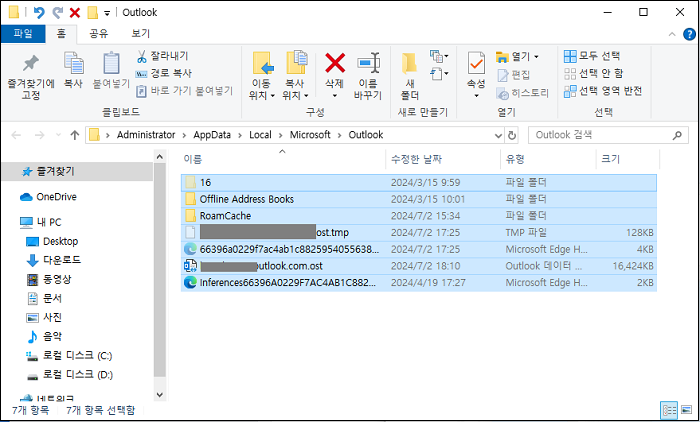Viewport: 700px width, 422px height.
Task: Click the Redo icon in title bar
Action: pyautogui.click(x=58, y=13)
